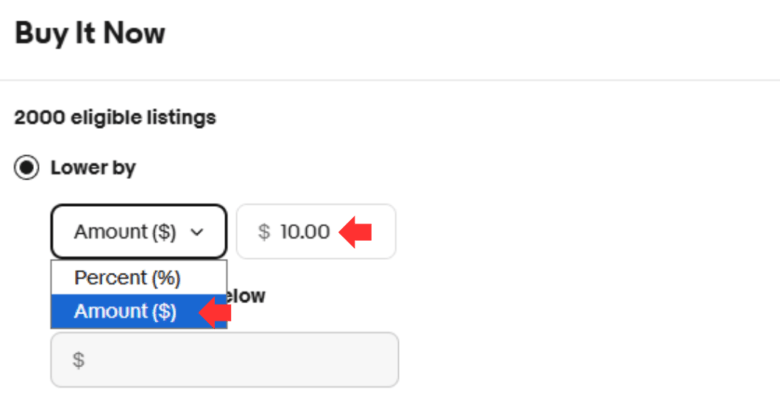The image size is (780, 412).
Task: Click the dollar sign beside 10.00
Action: coord(264,232)
